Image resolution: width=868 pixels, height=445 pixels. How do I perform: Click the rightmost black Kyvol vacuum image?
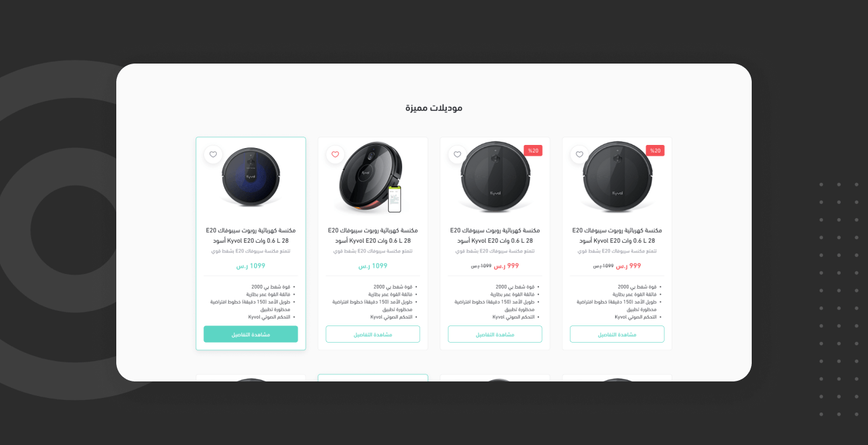coord(617,177)
